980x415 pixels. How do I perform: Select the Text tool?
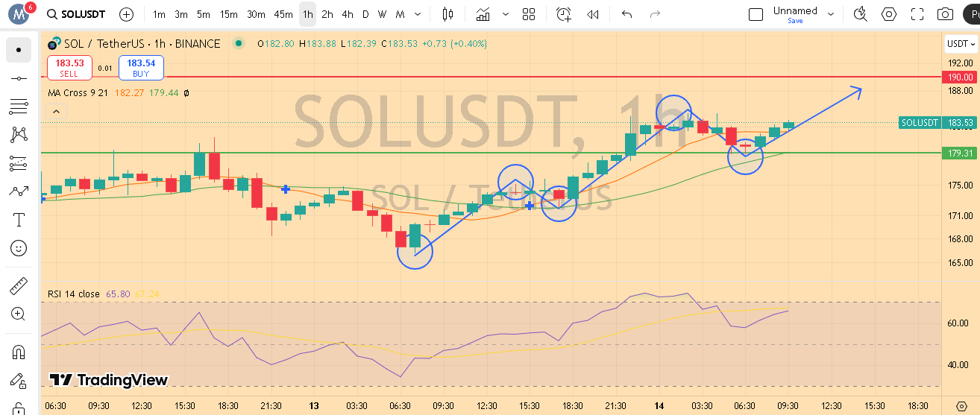point(19,220)
